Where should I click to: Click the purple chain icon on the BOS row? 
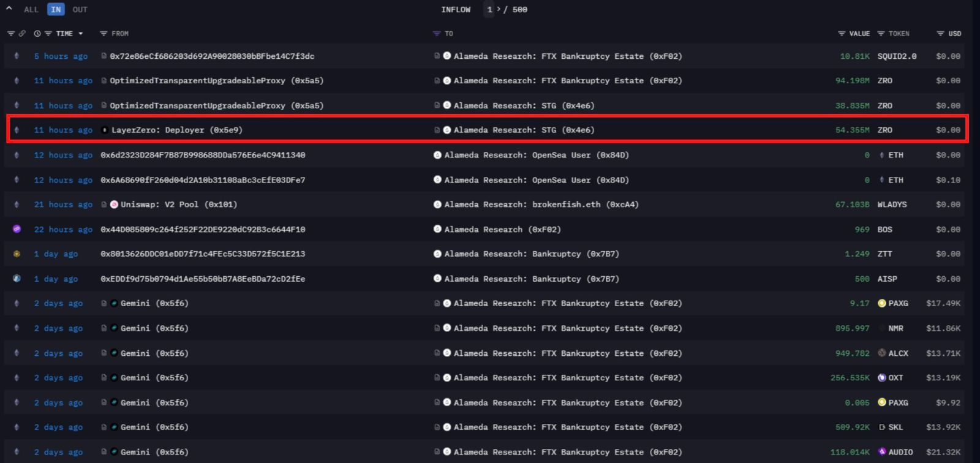[x=17, y=229]
